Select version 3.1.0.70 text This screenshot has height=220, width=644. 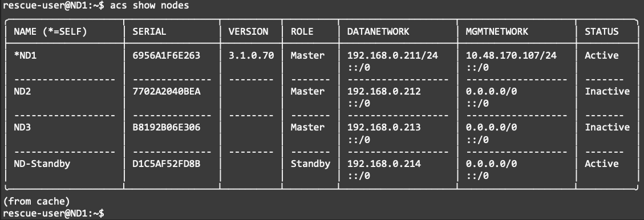click(x=252, y=55)
